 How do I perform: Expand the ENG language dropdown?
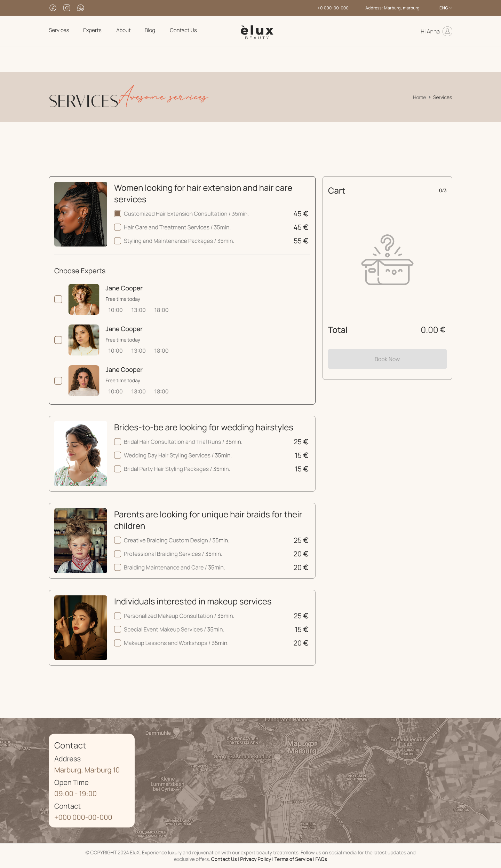446,8
